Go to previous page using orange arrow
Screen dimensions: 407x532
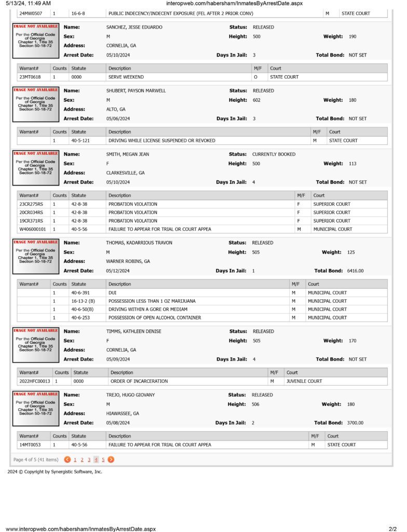point(67,459)
